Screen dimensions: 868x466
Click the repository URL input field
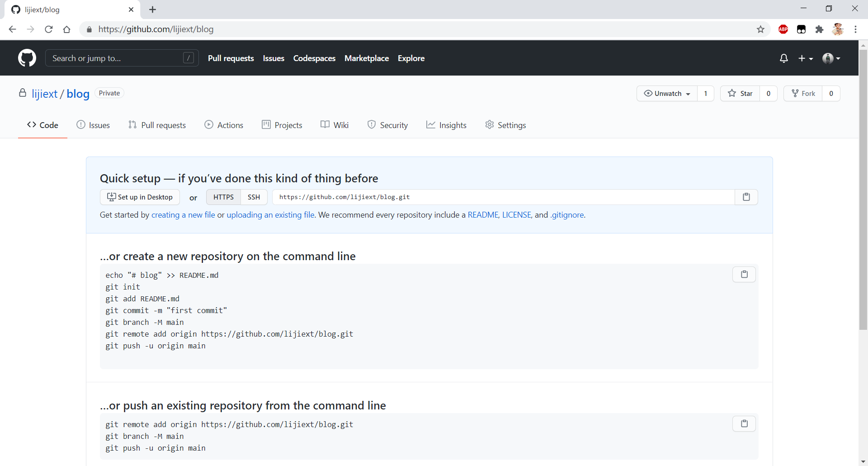click(x=503, y=197)
